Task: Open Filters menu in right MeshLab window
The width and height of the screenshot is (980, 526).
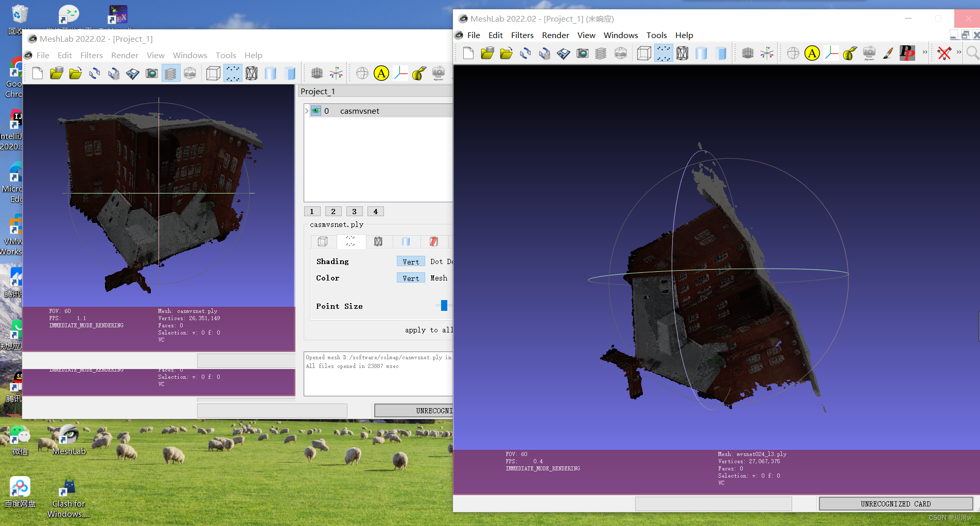Action: (x=522, y=35)
